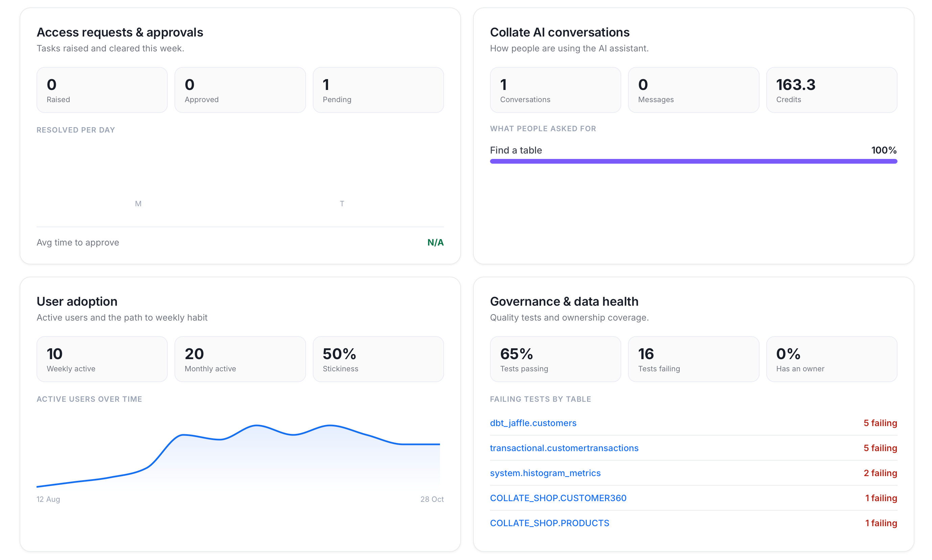Select the Pending count card
The image size is (932, 560).
coord(378,90)
